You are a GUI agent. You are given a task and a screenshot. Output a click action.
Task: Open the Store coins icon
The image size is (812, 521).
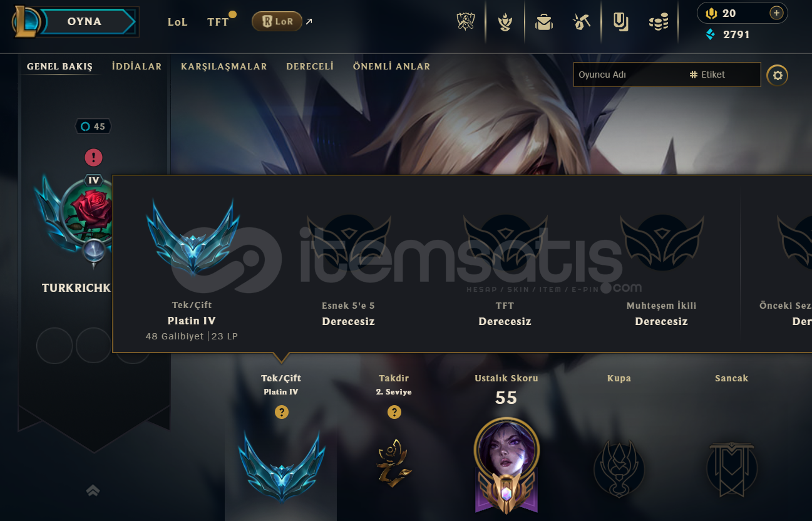tap(658, 23)
